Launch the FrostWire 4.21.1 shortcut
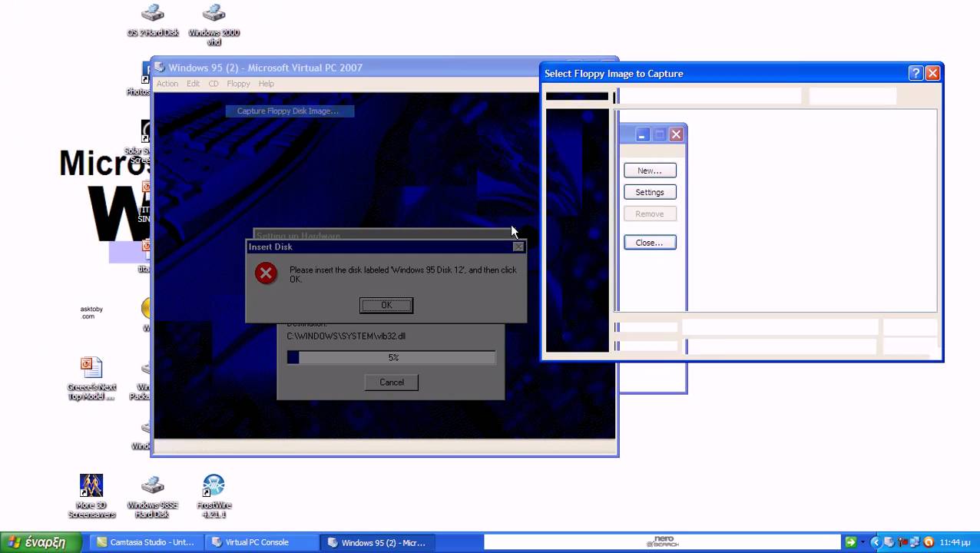Viewport: 980px width, 553px height. pos(214,495)
